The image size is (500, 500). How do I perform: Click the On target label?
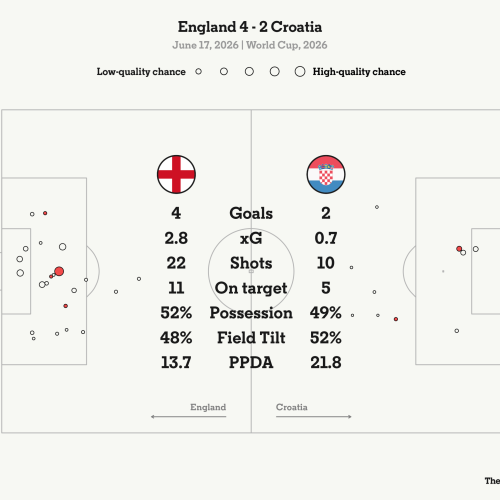[251, 288]
